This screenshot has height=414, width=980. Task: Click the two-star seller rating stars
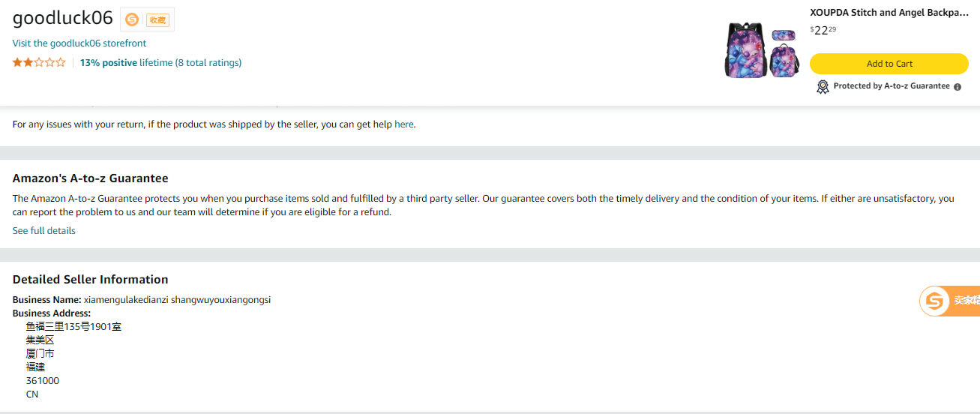tap(39, 63)
